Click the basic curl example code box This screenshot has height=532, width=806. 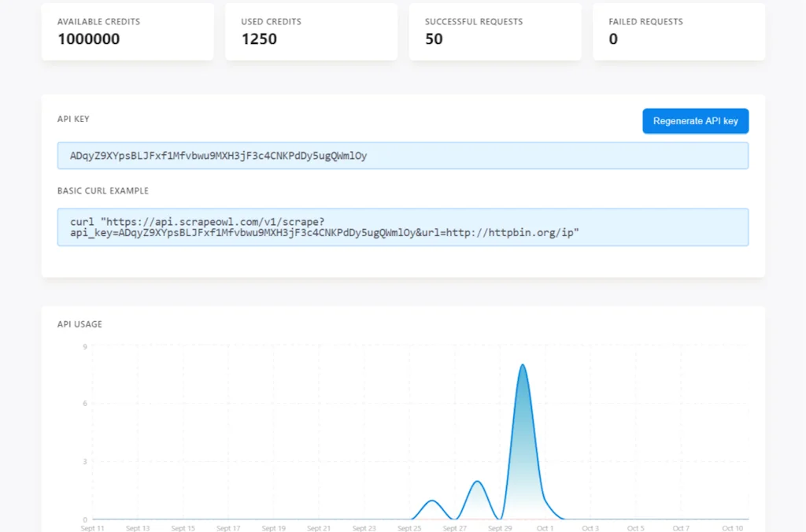click(x=402, y=227)
